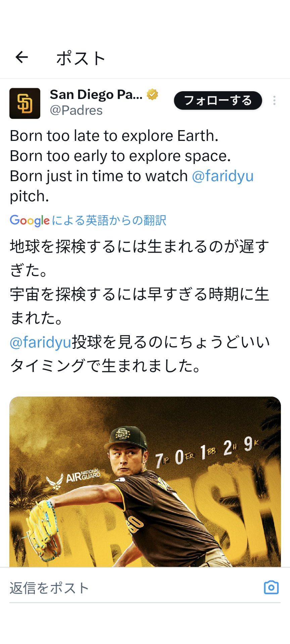Tap the @Padres handle
The image size is (290, 644).
tap(76, 110)
